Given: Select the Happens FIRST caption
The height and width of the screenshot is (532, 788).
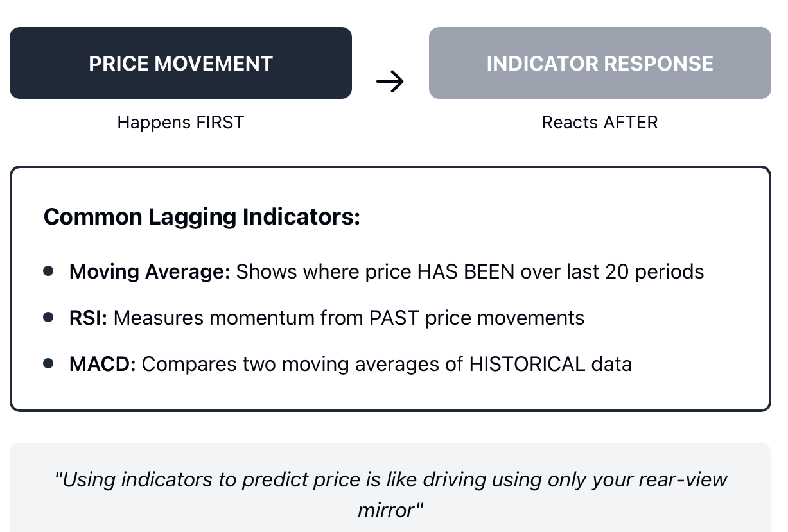Looking at the screenshot, I should point(180,123).
